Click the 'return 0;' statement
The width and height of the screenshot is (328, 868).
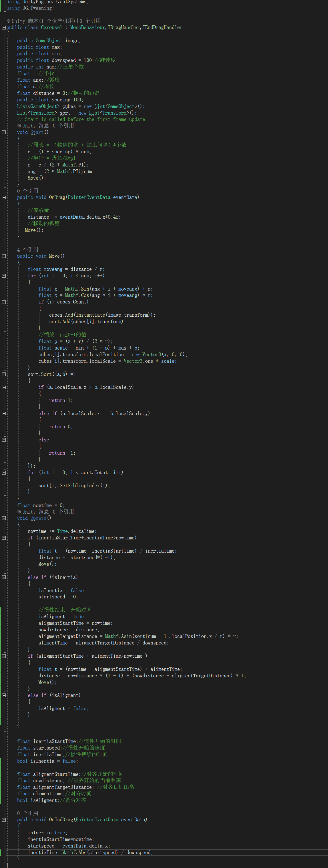point(61,427)
